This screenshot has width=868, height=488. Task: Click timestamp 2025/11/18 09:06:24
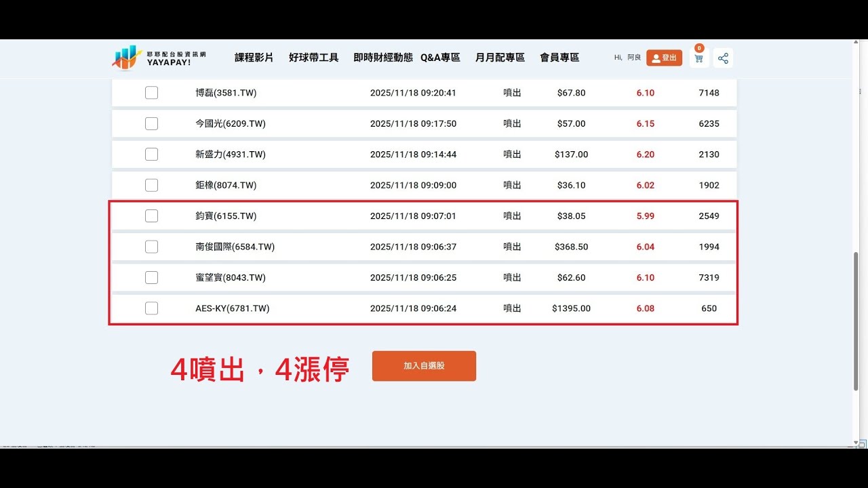[x=413, y=308]
